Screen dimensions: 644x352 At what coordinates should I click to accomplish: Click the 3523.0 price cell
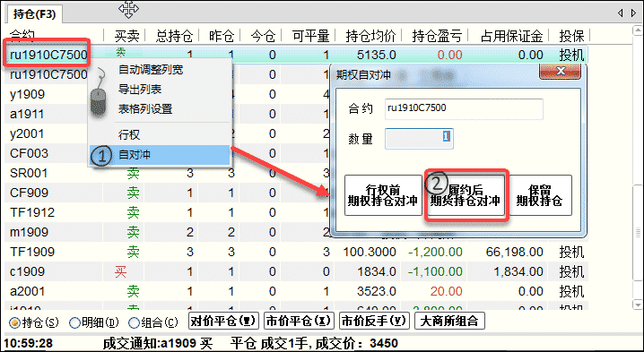click(376, 291)
